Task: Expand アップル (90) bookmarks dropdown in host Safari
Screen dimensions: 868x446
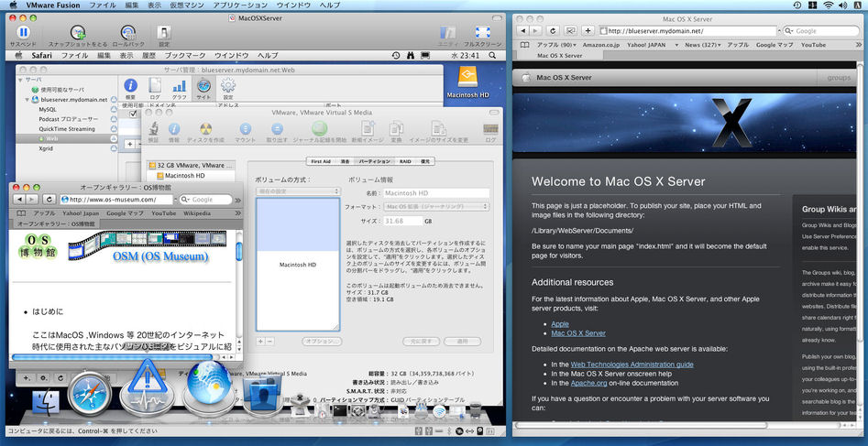Action: [556, 45]
